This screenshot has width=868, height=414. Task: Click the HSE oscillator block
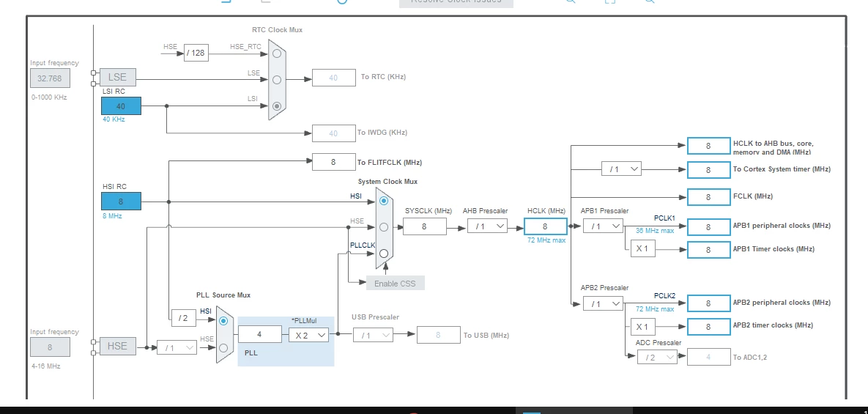[117, 346]
